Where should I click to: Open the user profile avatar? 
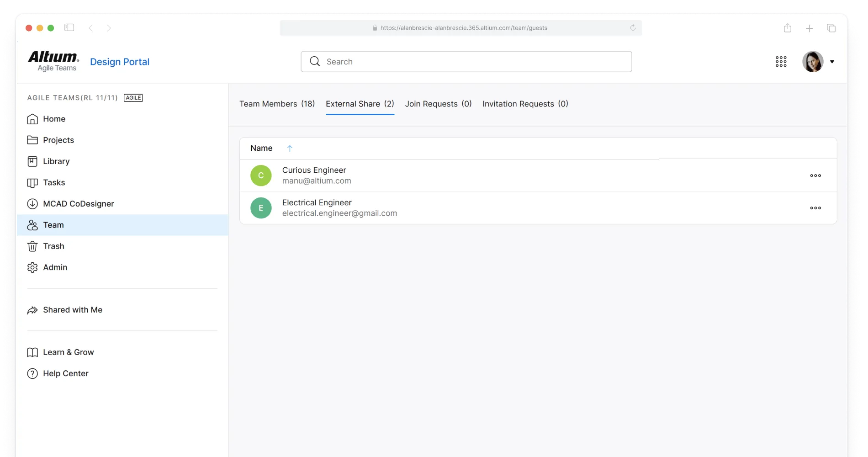coord(813,62)
